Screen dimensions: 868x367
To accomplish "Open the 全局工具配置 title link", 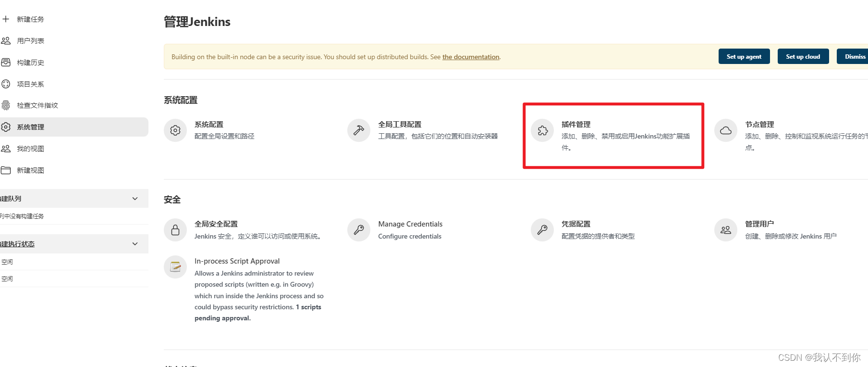I will coord(400,125).
